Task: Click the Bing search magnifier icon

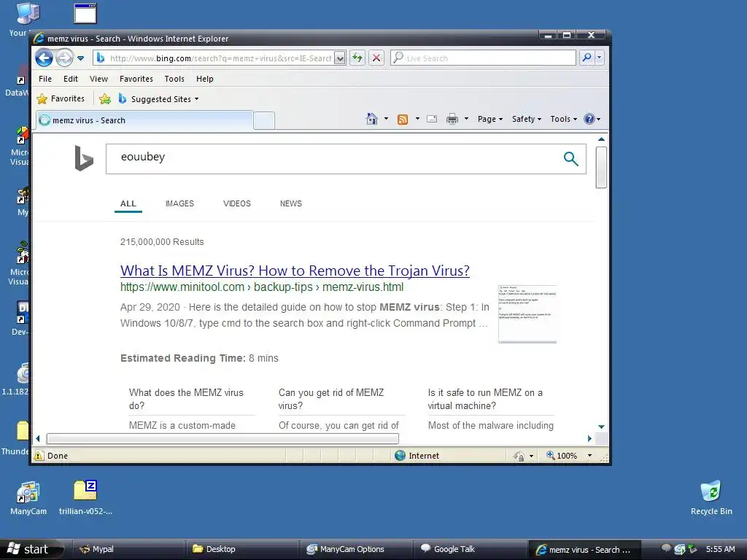Action: pyautogui.click(x=570, y=158)
